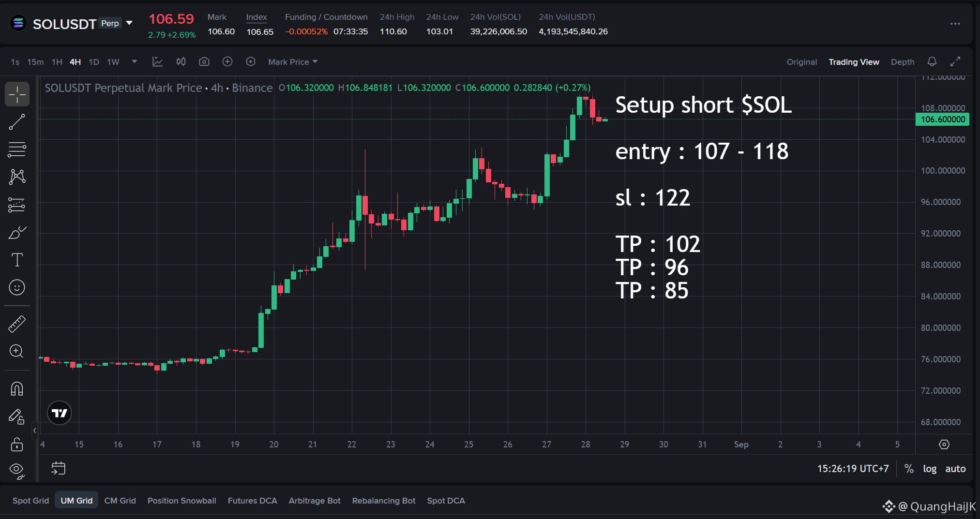The width and height of the screenshot is (980, 519).
Task: Open the Depth chart tab
Action: [x=903, y=62]
